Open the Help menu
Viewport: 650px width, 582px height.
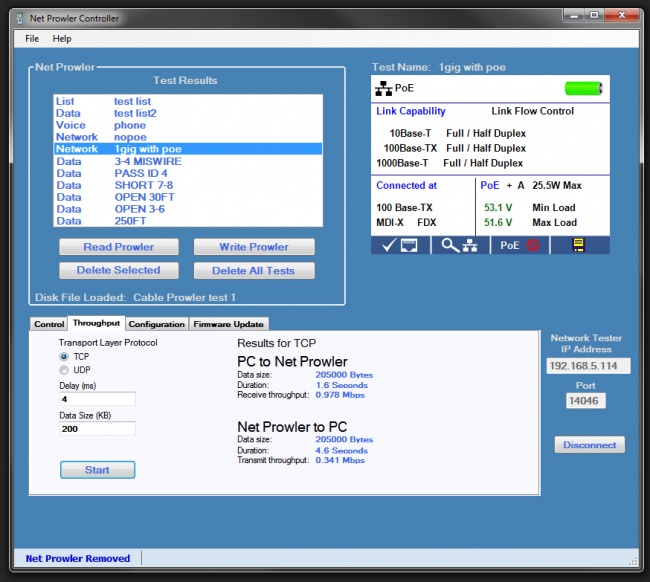[62, 38]
